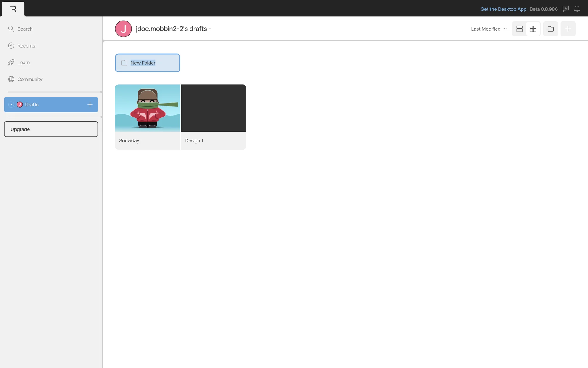The height and width of the screenshot is (368, 588).
Task: Click the Search magnifier icon
Action: pyautogui.click(x=11, y=29)
